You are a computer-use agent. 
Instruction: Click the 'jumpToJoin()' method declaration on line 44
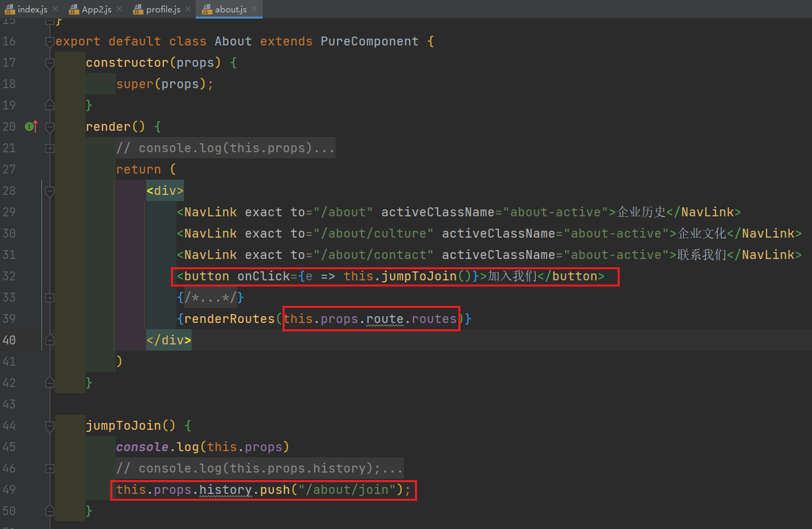click(130, 426)
